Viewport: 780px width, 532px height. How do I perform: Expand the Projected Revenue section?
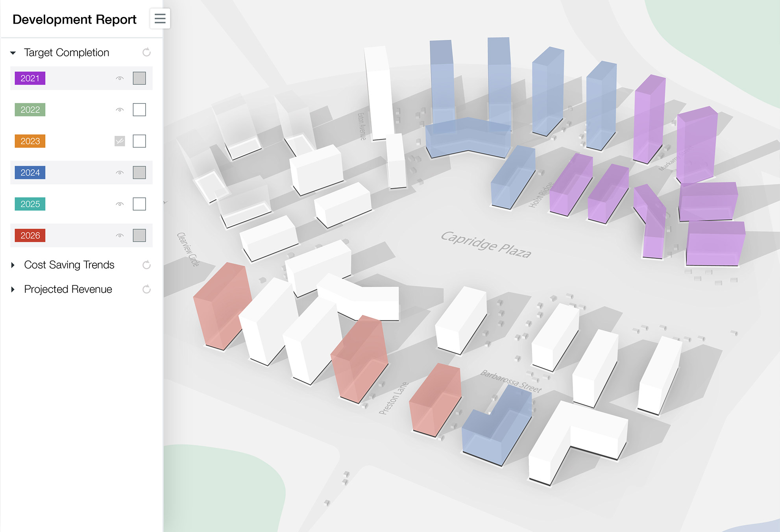tap(13, 290)
